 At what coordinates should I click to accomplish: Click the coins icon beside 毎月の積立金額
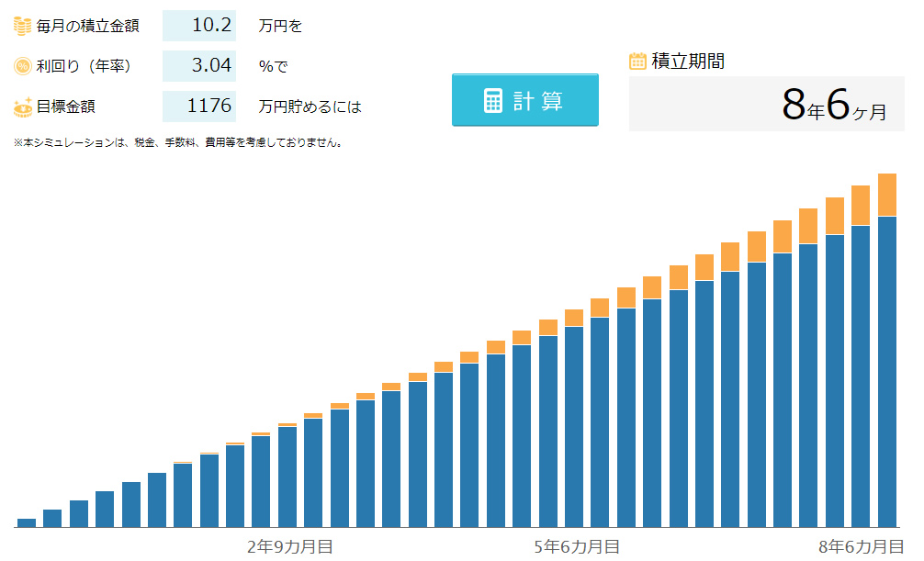tap(23, 26)
